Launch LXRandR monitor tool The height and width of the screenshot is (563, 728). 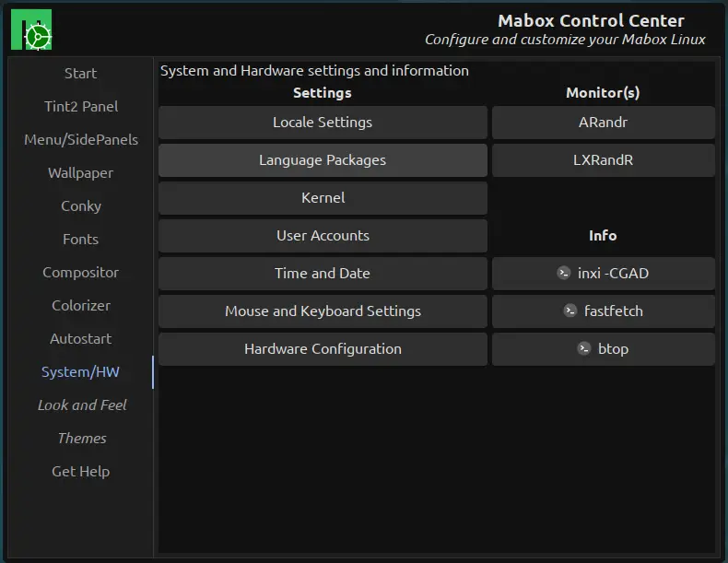603,160
